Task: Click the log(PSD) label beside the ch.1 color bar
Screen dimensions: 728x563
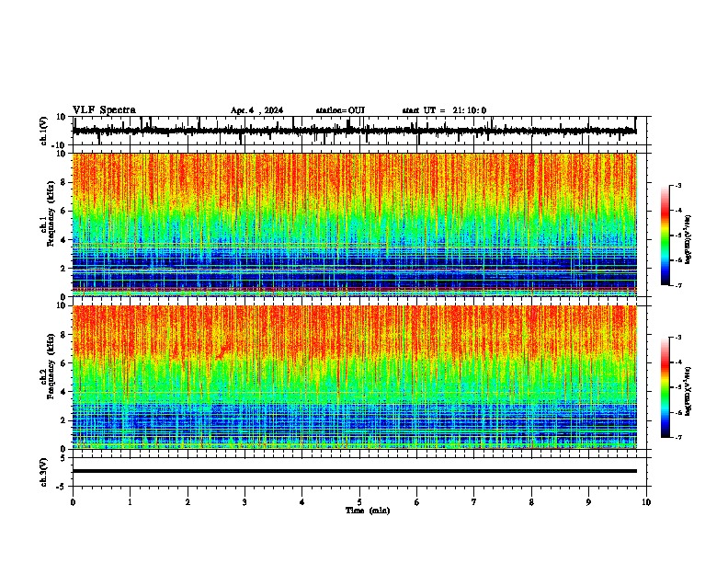Action: click(x=688, y=240)
